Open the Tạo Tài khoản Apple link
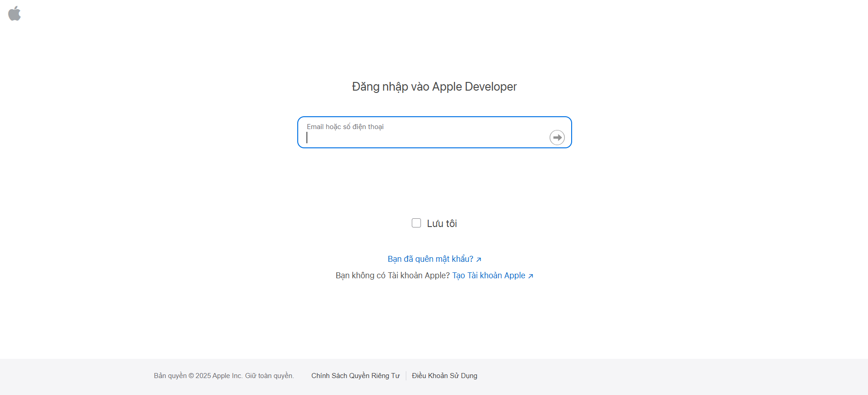 [493, 276]
